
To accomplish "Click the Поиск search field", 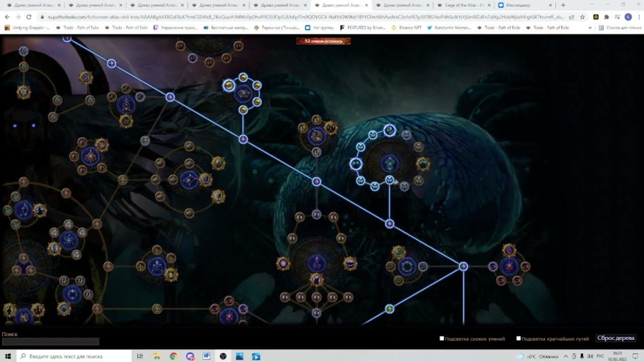I will [x=50, y=341].
